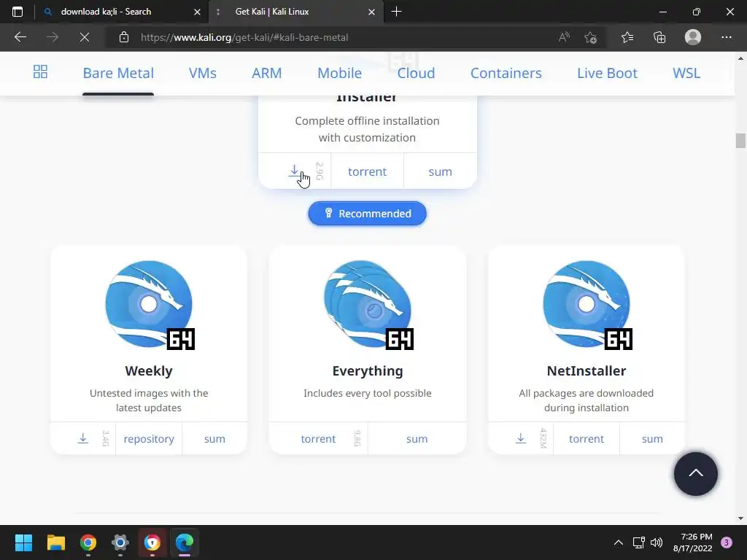747x560 pixels.
Task: Open the Installer sum link
Action: (440, 171)
